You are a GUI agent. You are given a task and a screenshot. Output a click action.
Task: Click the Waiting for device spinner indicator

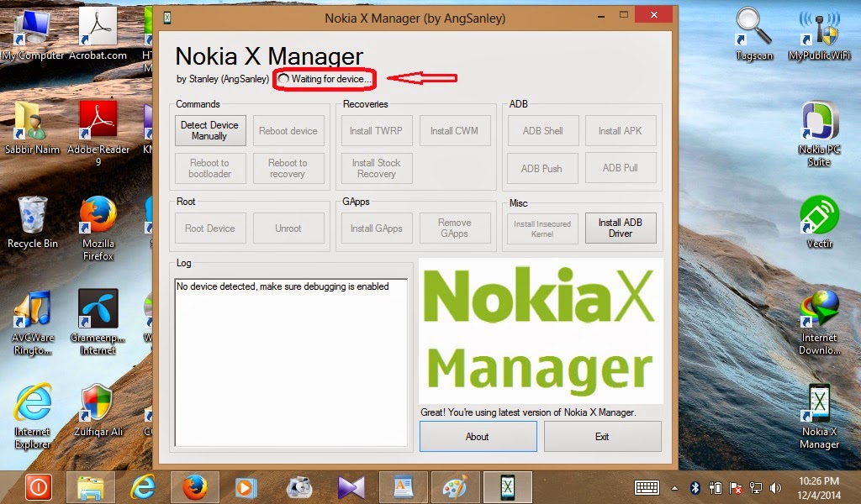pyautogui.click(x=326, y=80)
